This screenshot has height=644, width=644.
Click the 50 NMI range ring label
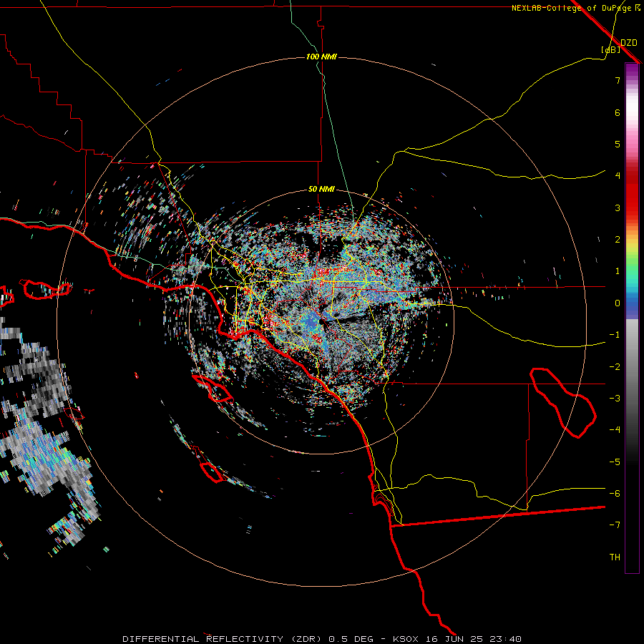coord(321,190)
